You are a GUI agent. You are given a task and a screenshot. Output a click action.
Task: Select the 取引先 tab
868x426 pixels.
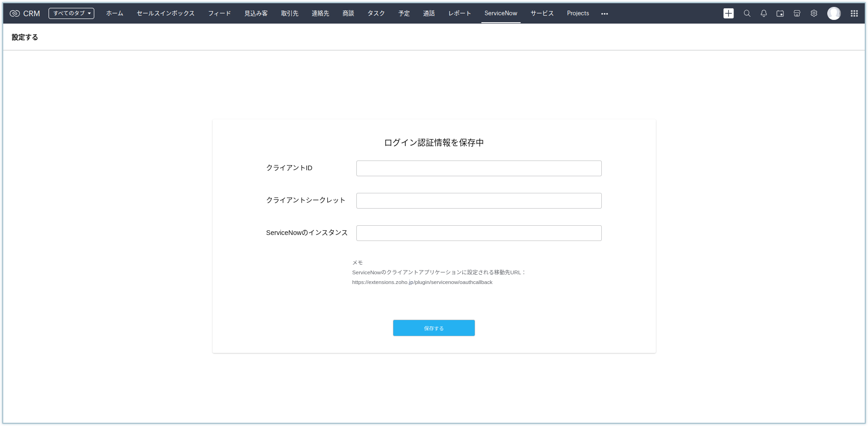(290, 13)
